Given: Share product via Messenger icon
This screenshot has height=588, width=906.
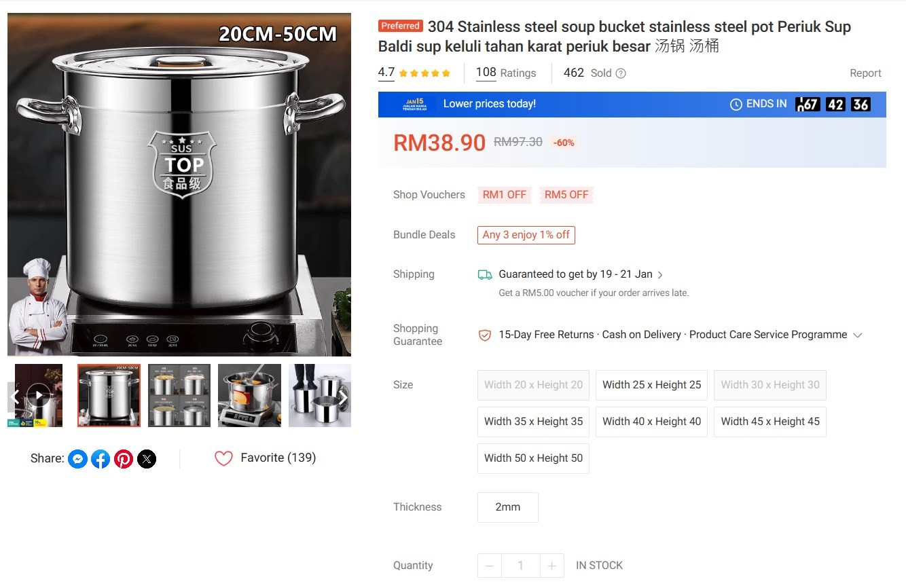Looking at the screenshot, I should (78, 459).
